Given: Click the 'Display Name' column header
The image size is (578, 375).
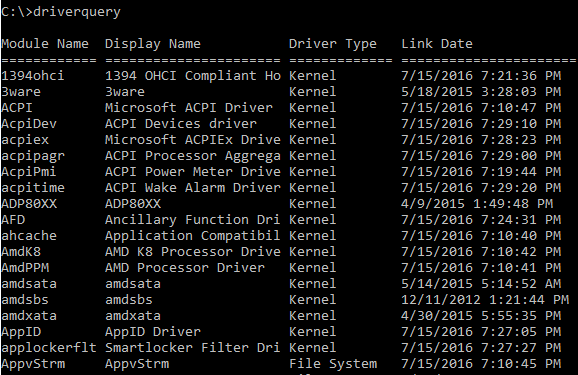Looking at the screenshot, I should click(153, 44).
